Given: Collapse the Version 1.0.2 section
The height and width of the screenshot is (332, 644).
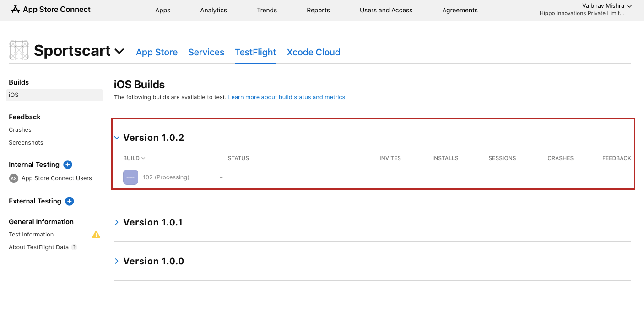Looking at the screenshot, I should click(x=117, y=138).
